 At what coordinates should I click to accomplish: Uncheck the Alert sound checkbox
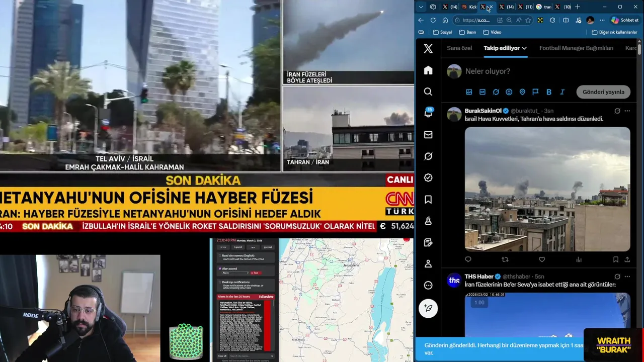[x=219, y=268]
